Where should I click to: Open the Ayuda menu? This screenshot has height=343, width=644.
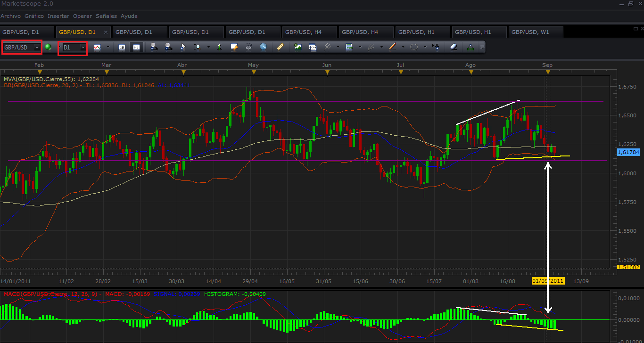click(129, 16)
